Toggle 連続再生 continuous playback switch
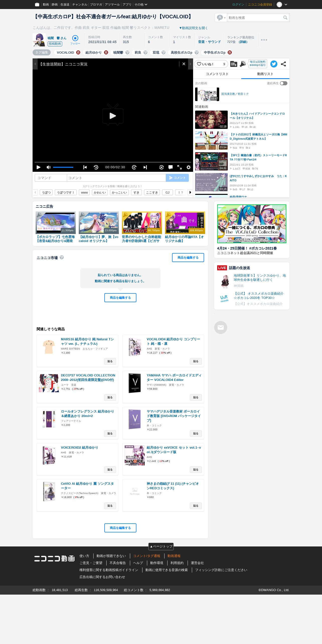 [x=284, y=83]
